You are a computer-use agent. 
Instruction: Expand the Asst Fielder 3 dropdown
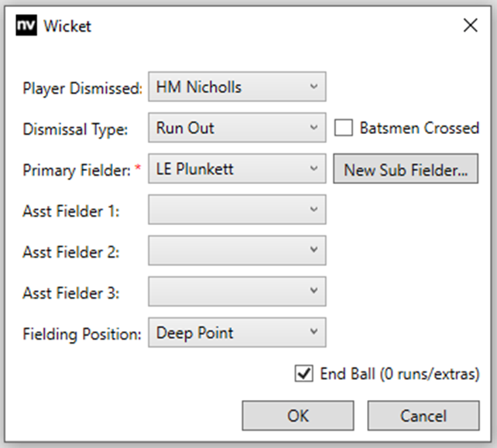(314, 292)
